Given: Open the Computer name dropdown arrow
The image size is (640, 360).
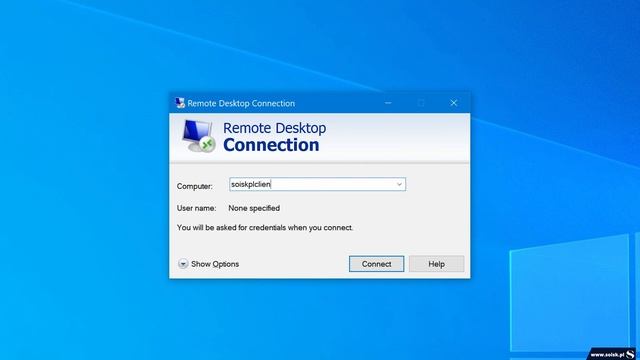Looking at the screenshot, I should click(399, 184).
